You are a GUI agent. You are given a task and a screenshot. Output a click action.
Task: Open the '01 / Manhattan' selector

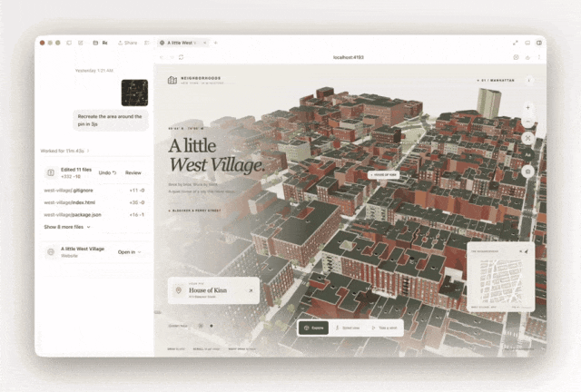tap(496, 81)
